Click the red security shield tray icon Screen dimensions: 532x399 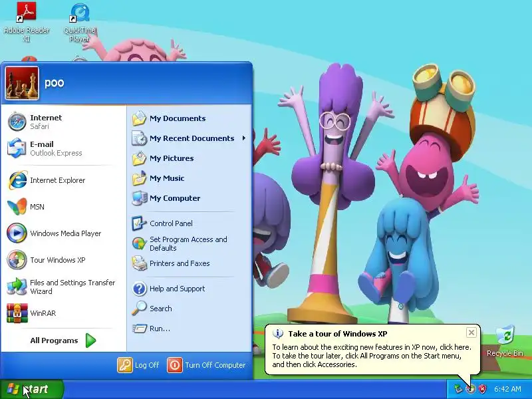tap(482, 389)
